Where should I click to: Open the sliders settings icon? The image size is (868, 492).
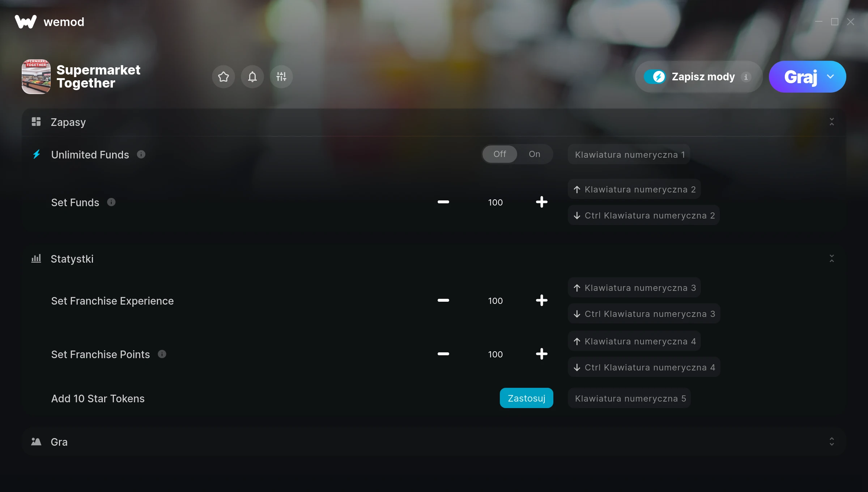281,77
